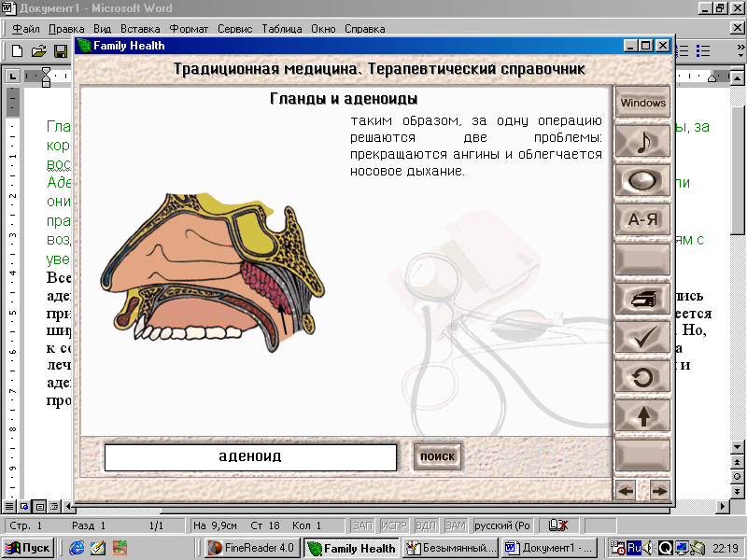Launch Internet Explorer from quick launch
The image size is (747, 560).
point(77,548)
